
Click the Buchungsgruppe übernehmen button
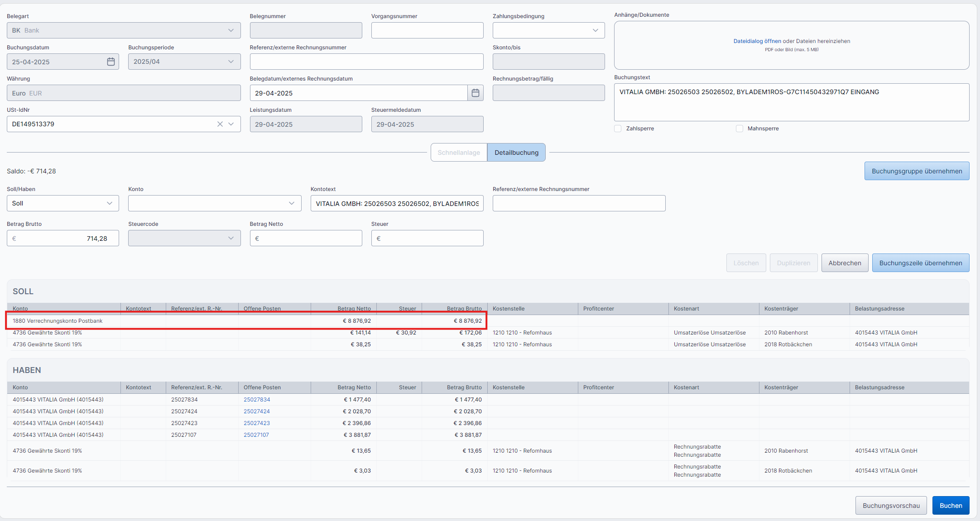[x=917, y=171]
